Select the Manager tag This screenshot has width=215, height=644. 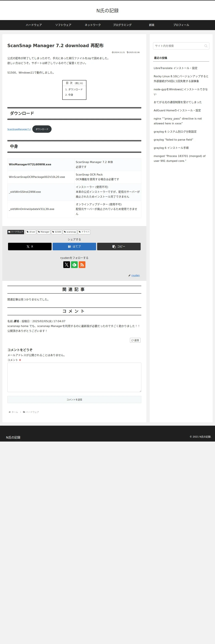(x=44, y=232)
